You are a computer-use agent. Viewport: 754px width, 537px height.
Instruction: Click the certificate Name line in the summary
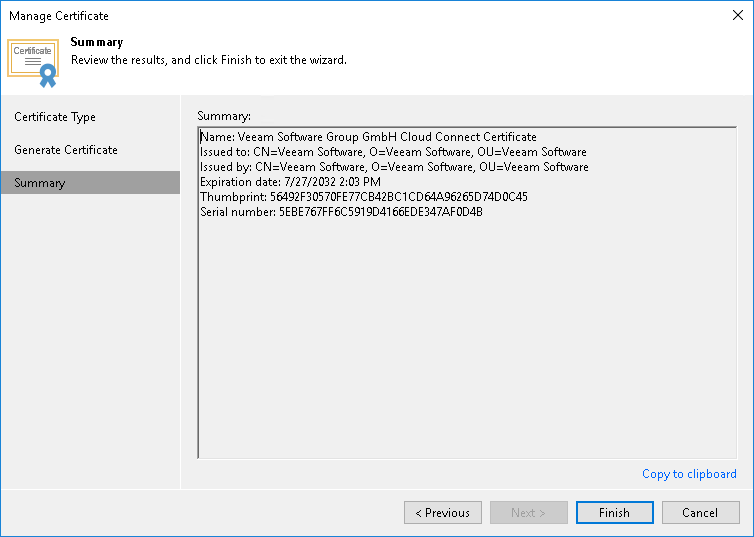coord(368,137)
